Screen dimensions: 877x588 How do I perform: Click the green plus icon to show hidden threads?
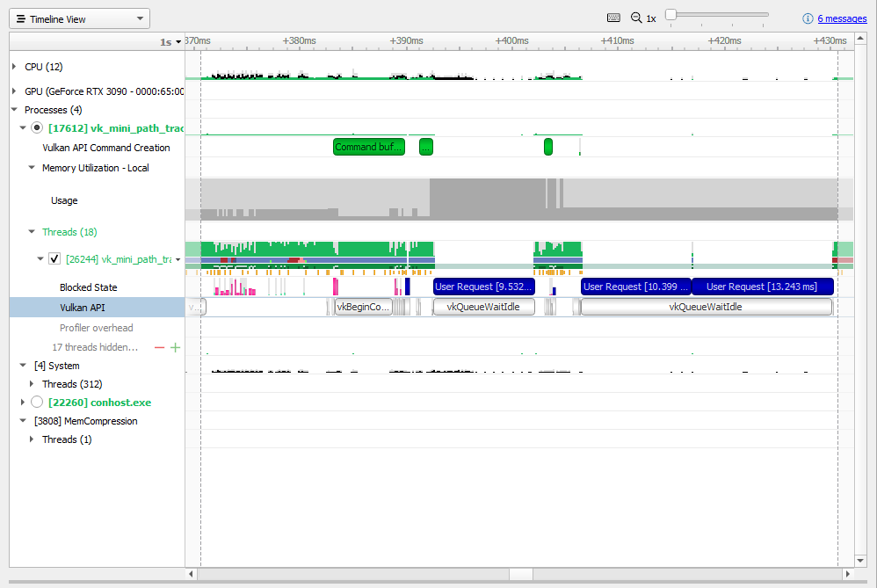[174, 346]
